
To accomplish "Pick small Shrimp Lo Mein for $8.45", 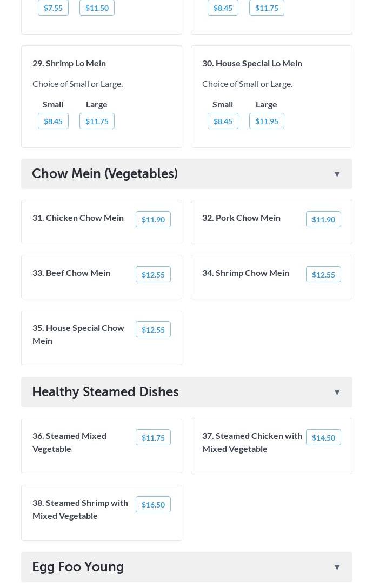I will 53,121.
